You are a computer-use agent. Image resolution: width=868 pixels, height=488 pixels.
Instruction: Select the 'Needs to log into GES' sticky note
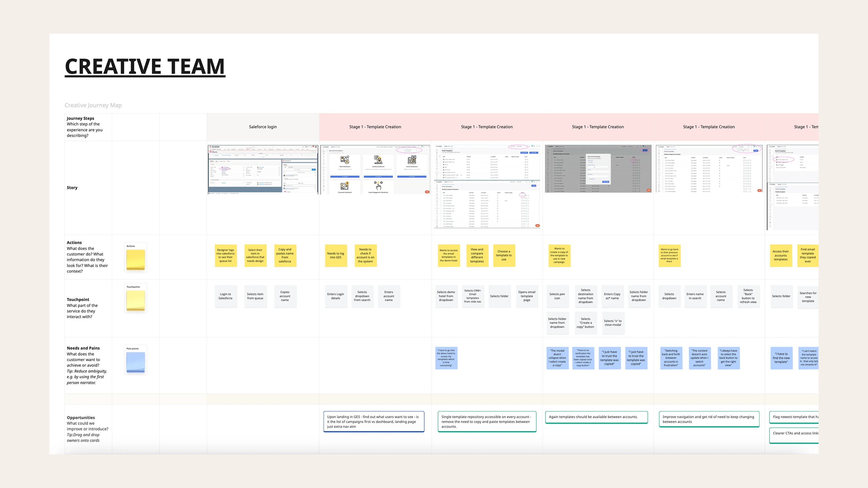tap(336, 256)
